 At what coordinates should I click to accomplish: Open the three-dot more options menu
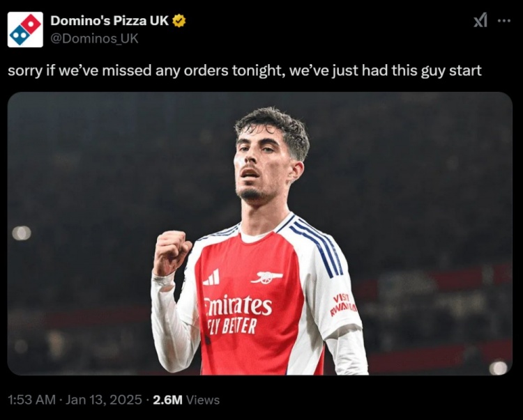(x=503, y=21)
